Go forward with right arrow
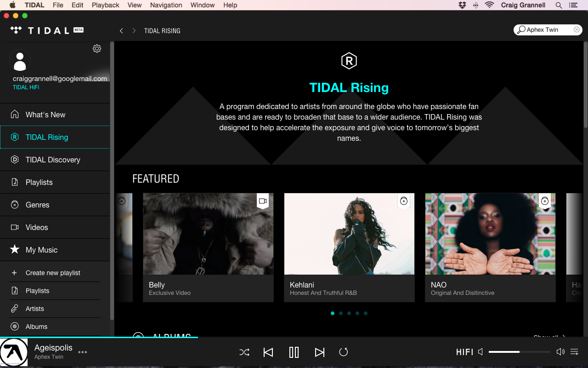The image size is (588, 368). click(x=134, y=31)
